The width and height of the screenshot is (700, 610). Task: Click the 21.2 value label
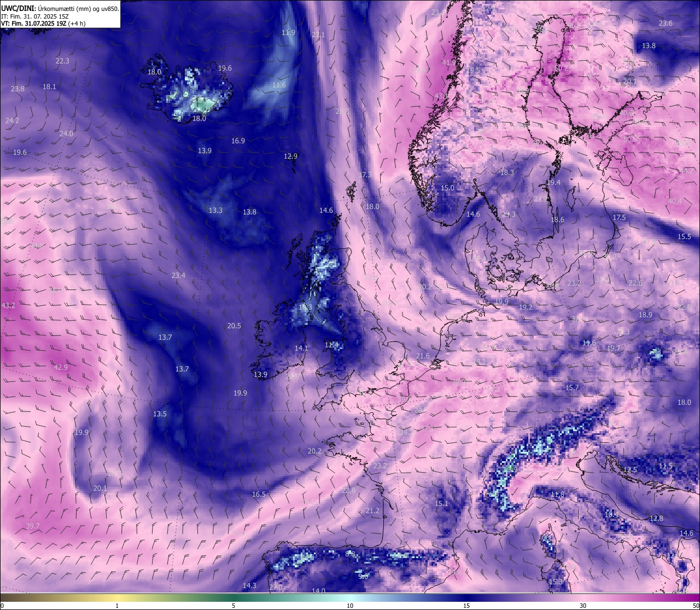point(372,510)
